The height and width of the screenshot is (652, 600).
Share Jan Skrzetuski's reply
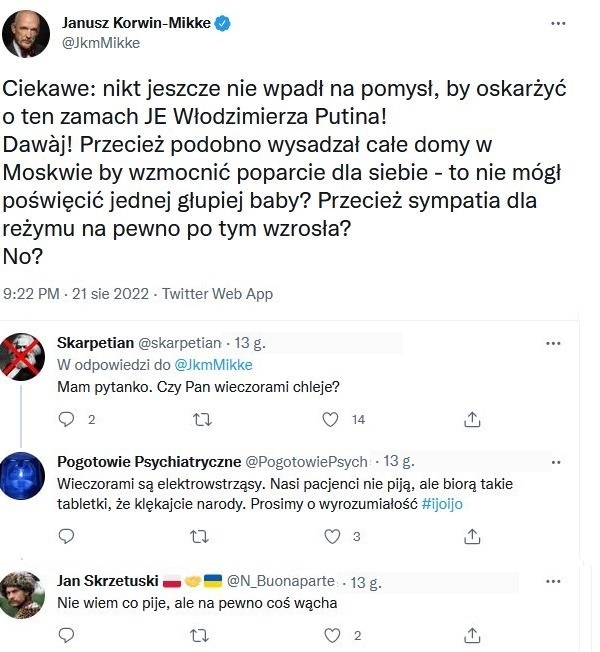[x=468, y=634]
